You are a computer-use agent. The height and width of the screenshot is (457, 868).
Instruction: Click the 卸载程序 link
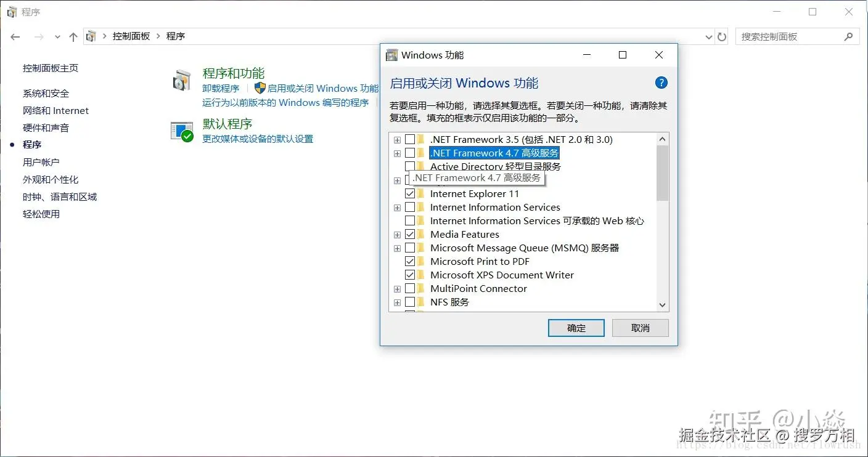221,89
